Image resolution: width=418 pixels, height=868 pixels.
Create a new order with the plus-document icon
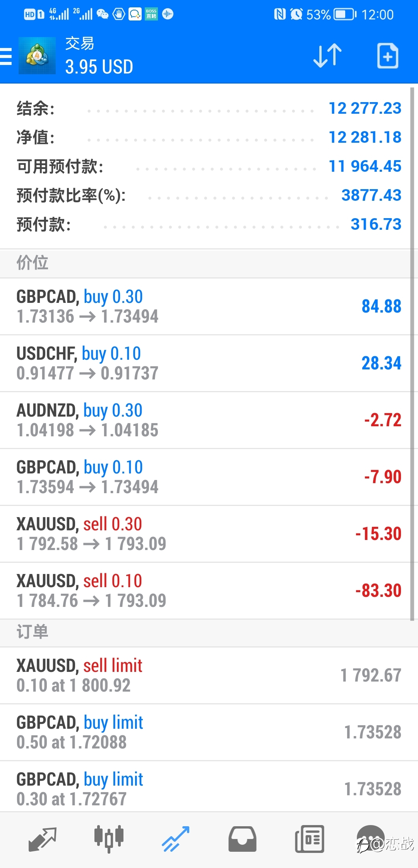pyautogui.click(x=388, y=56)
